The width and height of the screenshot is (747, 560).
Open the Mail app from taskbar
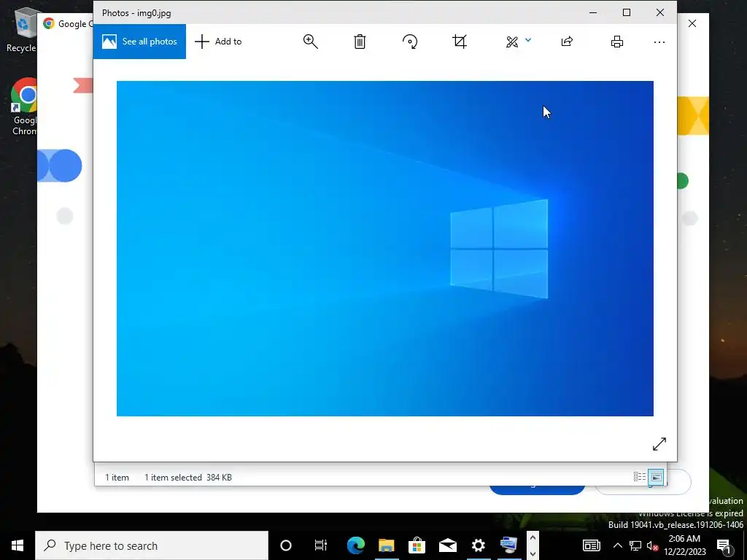pyautogui.click(x=448, y=545)
